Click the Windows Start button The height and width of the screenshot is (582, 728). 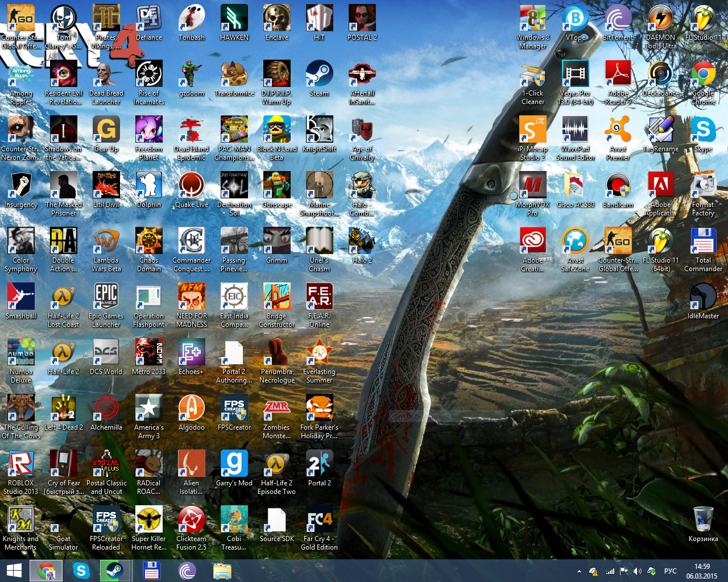tap(14, 571)
